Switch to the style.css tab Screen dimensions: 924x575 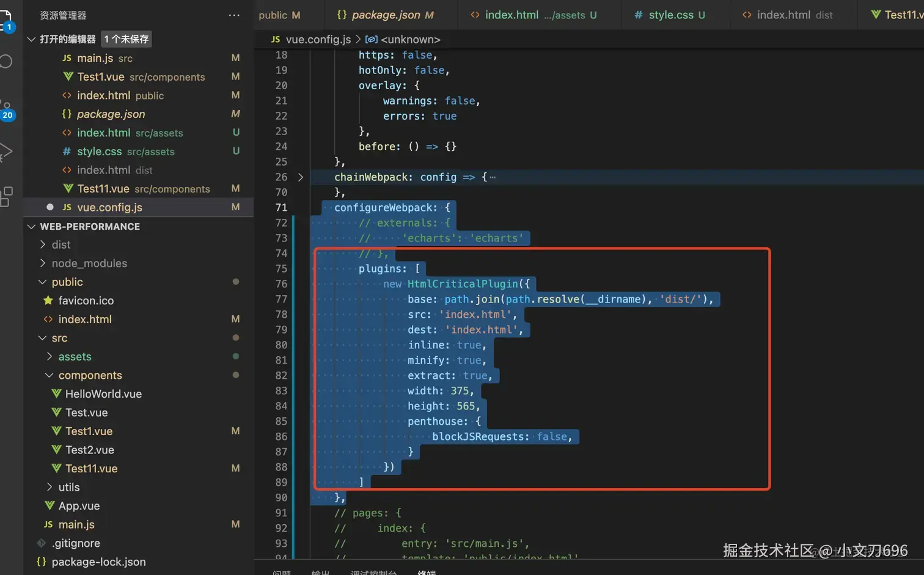[670, 15]
